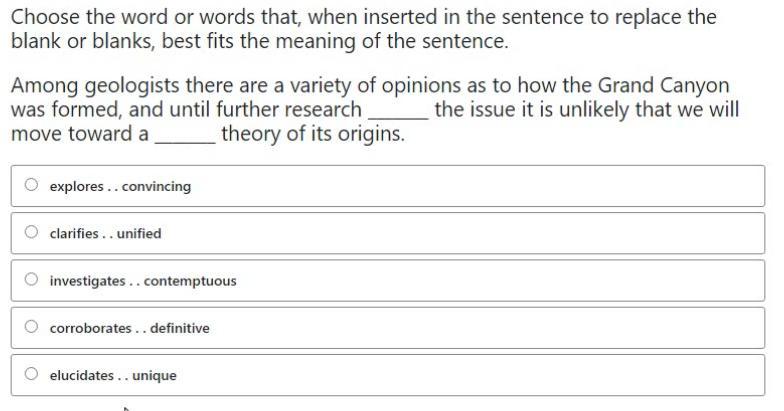Click the word 'unique' in the last option

coord(154,376)
